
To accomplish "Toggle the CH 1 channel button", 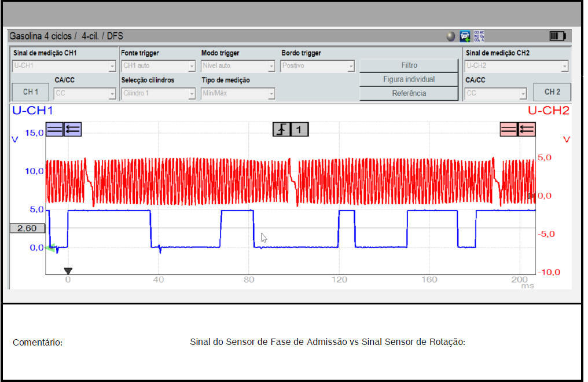I will tap(31, 92).
